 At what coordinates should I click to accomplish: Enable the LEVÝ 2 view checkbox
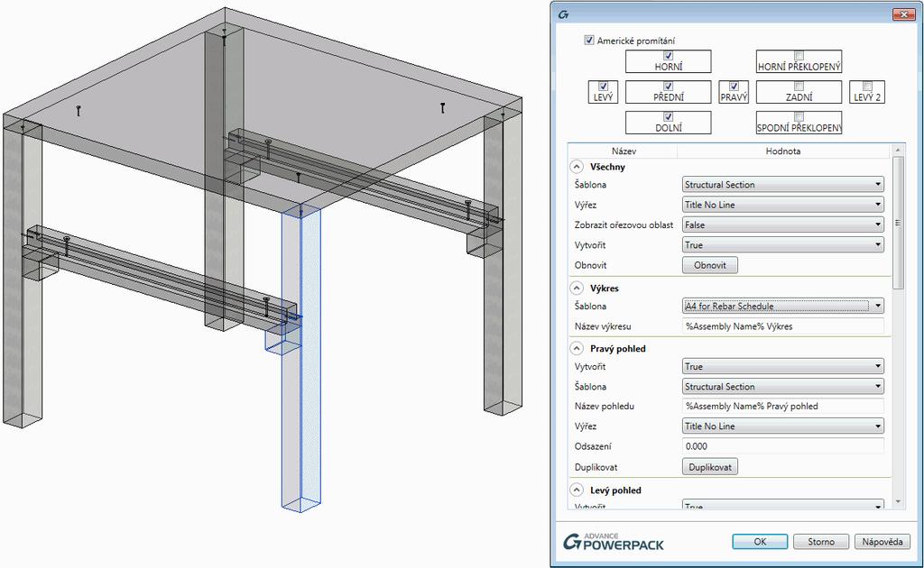[x=867, y=86]
